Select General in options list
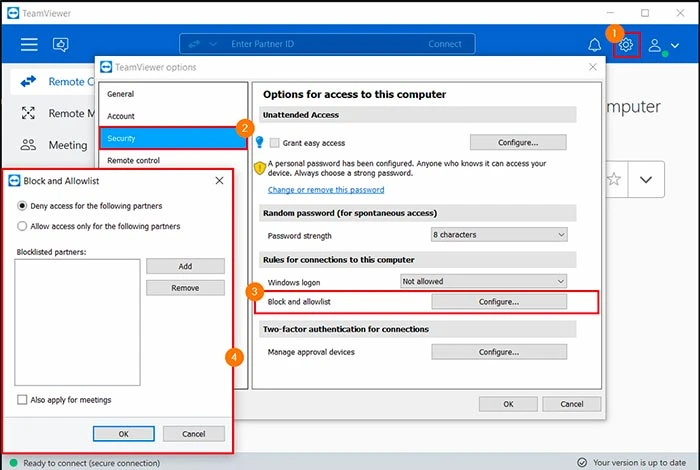The height and width of the screenshot is (470, 700). tap(173, 94)
